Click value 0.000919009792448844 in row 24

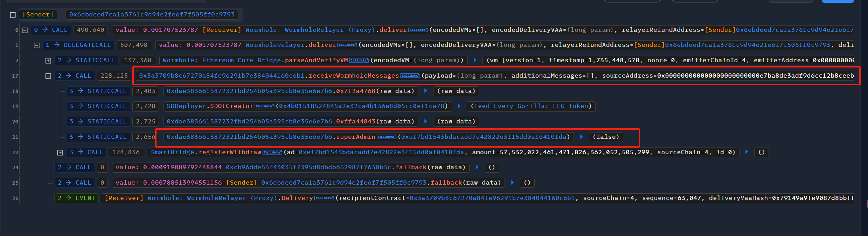pos(182,167)
